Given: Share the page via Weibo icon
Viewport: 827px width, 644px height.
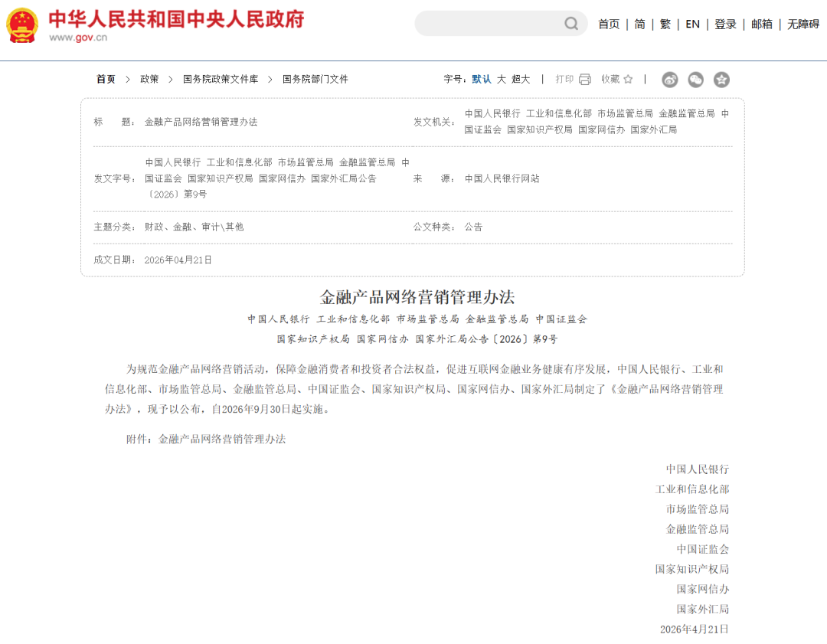Looking at the screenshot, I should pyautogui.click(x=670, y=80).
